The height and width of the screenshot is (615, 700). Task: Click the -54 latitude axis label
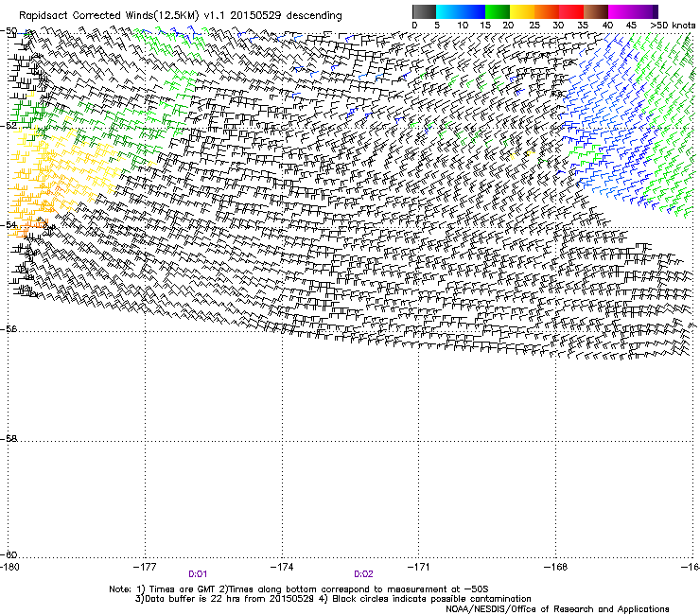click(x=9, y=224)
